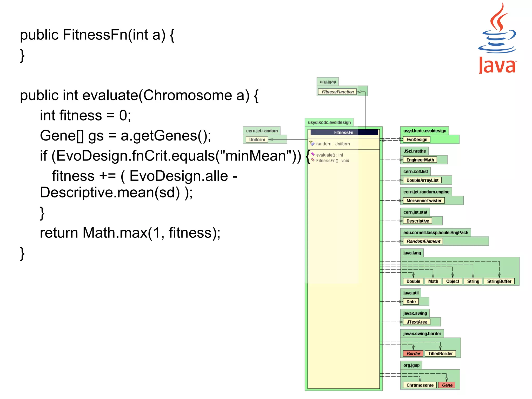The height and width of the screenshot is (399, 532).
Task: Select the Uniform class box
Action: 257,139
